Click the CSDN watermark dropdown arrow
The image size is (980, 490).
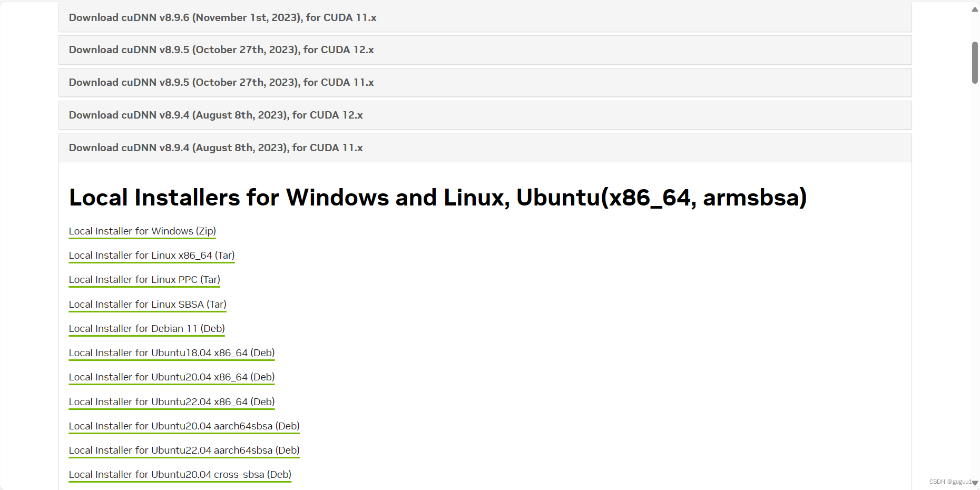click(x=976, y=483)
